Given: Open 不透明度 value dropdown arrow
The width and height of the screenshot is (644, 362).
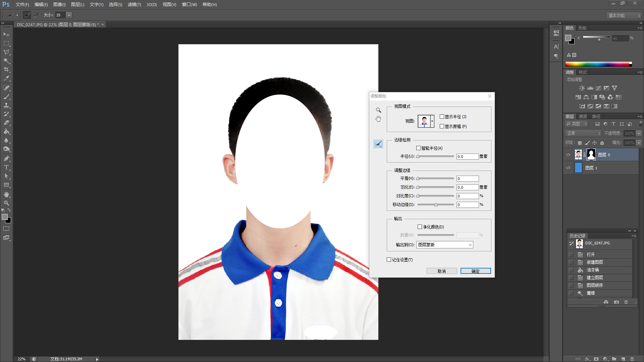Looking at the screenshot, I should coord(639,133).
